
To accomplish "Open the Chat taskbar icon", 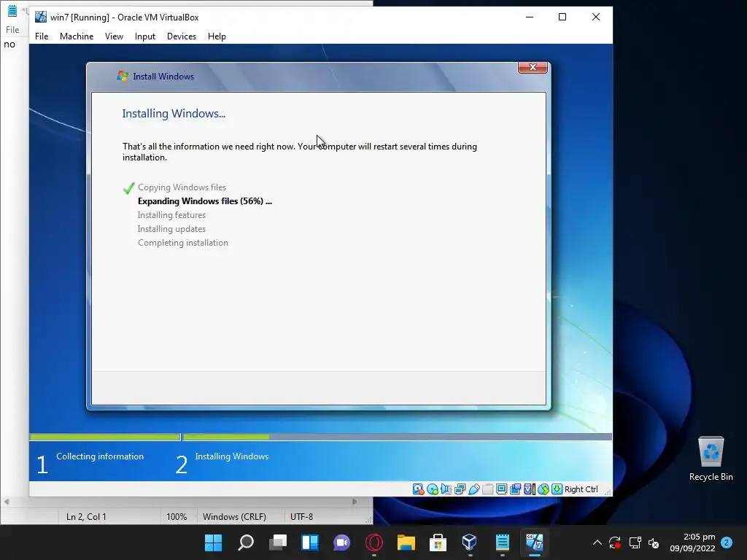I will [341, 542].
